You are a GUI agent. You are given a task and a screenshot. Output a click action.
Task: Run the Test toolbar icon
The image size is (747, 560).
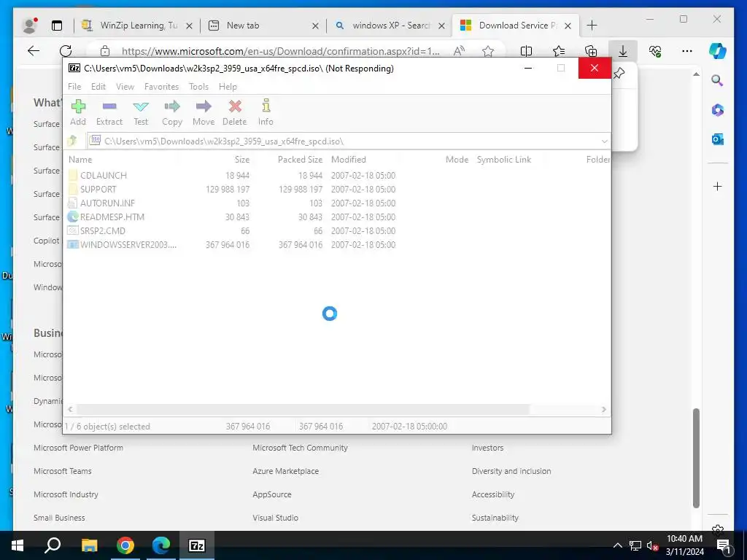click(x=141, y=106)
